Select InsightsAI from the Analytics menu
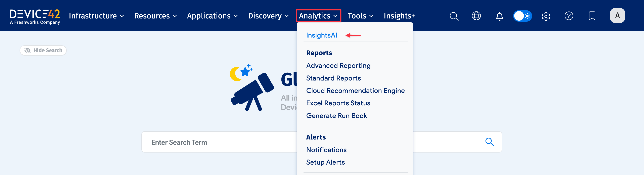 [322, 35]
